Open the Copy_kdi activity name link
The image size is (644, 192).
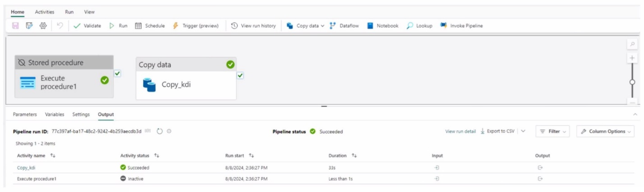[x=26, y=167]
